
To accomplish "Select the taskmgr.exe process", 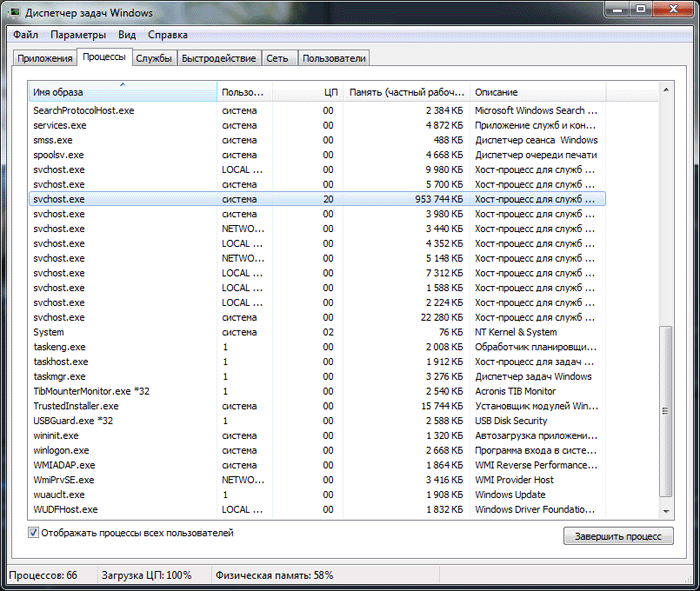I will pos(317,376).
